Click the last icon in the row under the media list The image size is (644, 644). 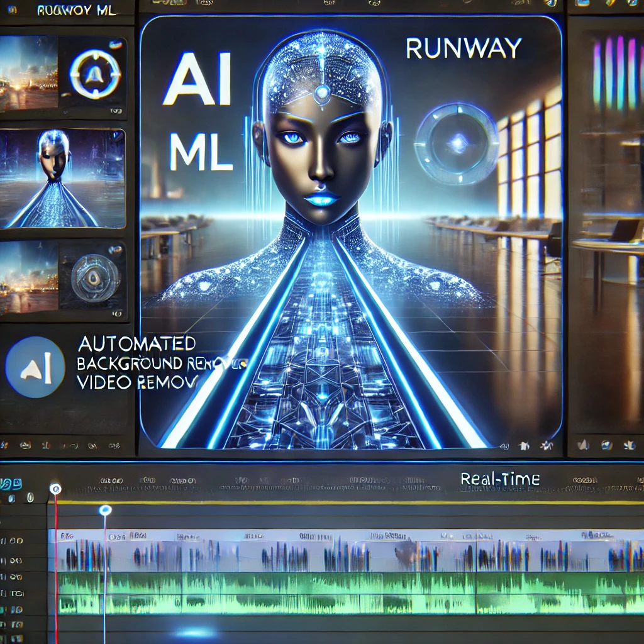[114, 445]
